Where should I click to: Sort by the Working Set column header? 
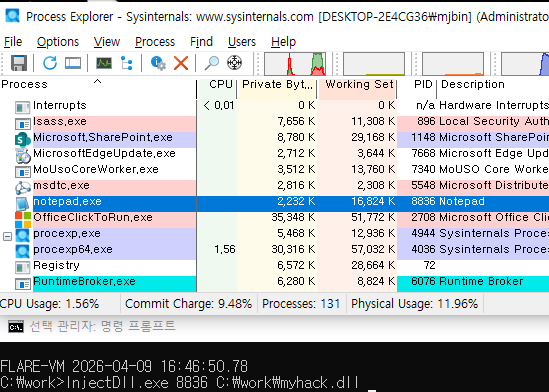point(357,84)
